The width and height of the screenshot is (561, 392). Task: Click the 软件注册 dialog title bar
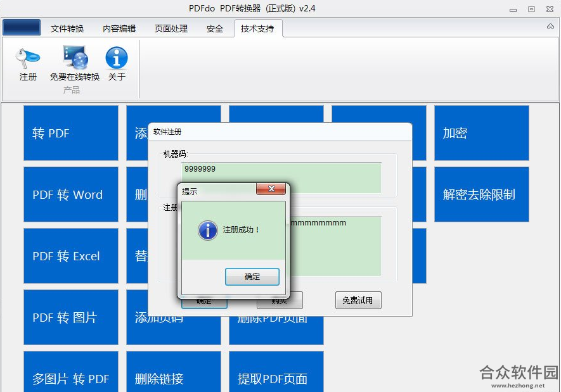coord(280,132)
